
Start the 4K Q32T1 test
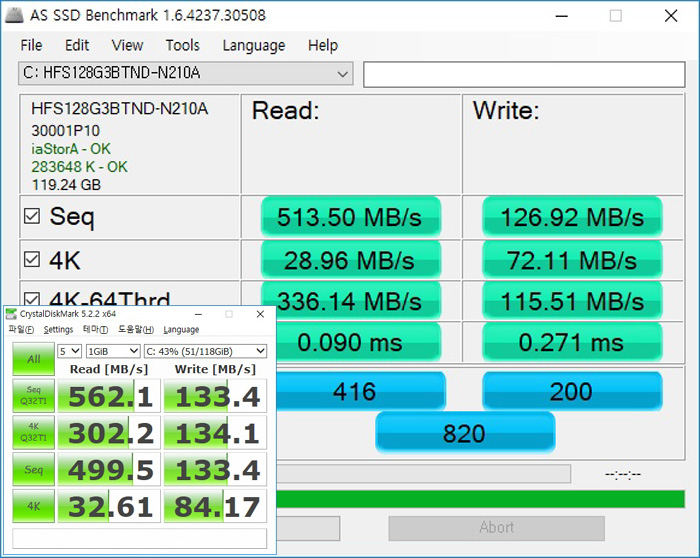(33, 432)
